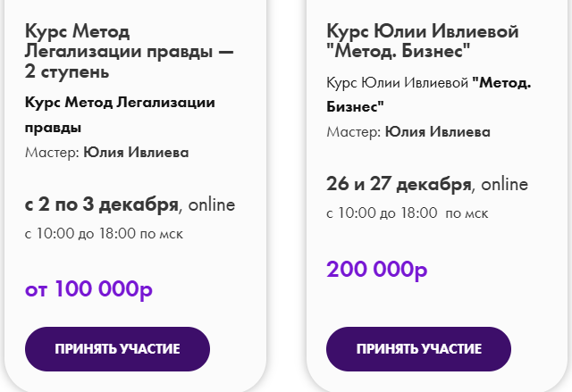Click the '2 ступень' line in the left heading
Image resolution: width=572 pixels, height=392 pixels.
[x=68, y=71]
